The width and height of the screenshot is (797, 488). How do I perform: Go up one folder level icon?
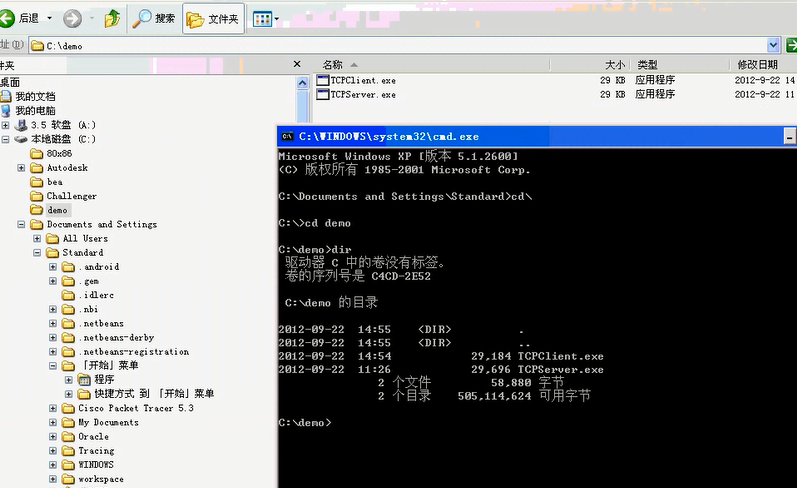coord(112,19)
